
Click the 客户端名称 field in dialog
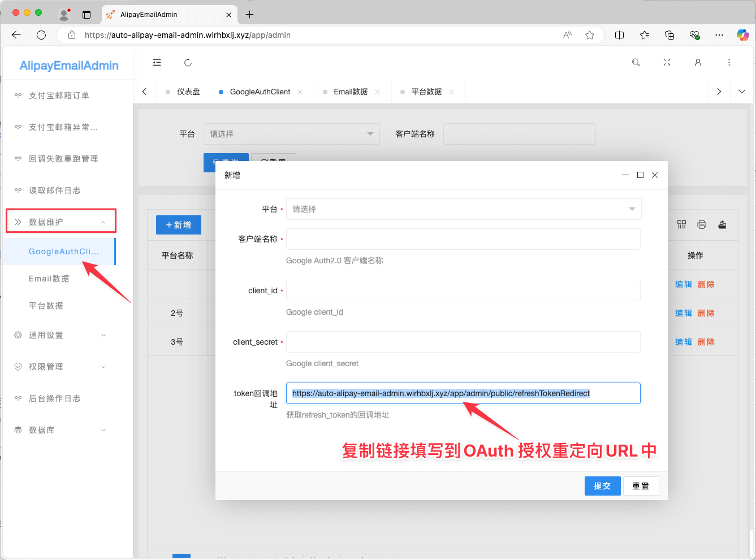463,239
